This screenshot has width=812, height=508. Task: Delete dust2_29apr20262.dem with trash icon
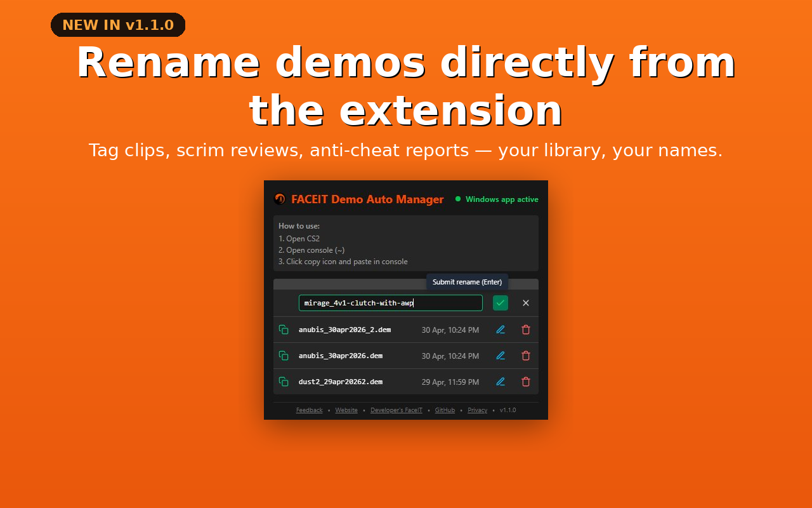click(x=526, y=382)
